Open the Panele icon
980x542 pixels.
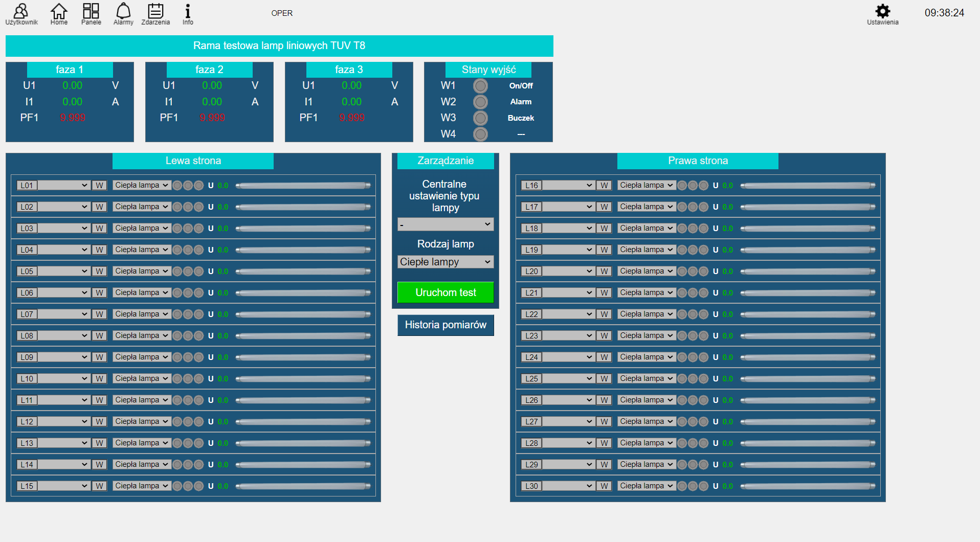(91, 13)
